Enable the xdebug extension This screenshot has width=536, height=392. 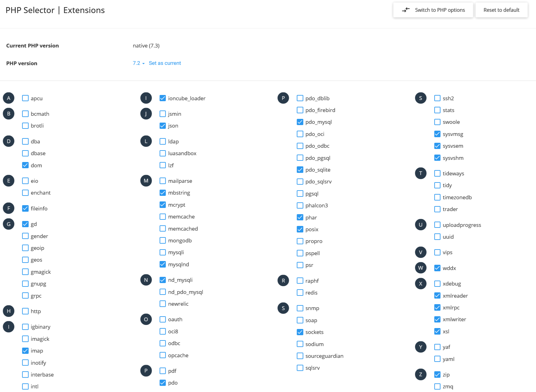[437, 283]
